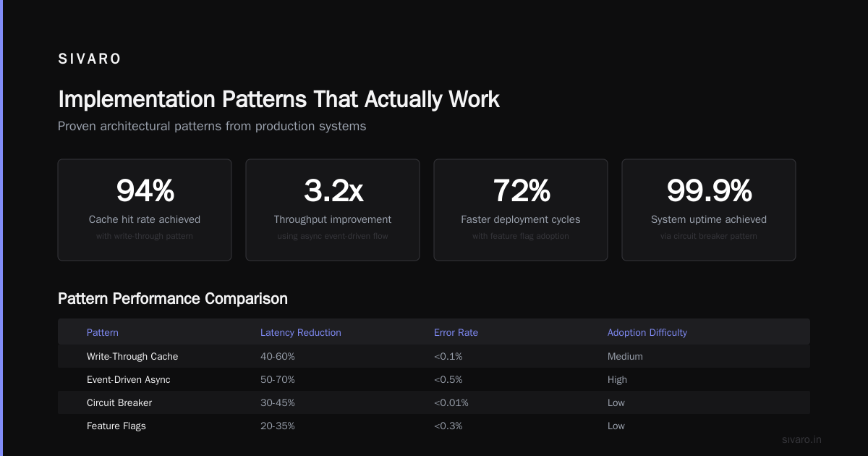Click the sivaro.in link at bottom right
Screen dimensions: 868x456
tap(802, 439)
